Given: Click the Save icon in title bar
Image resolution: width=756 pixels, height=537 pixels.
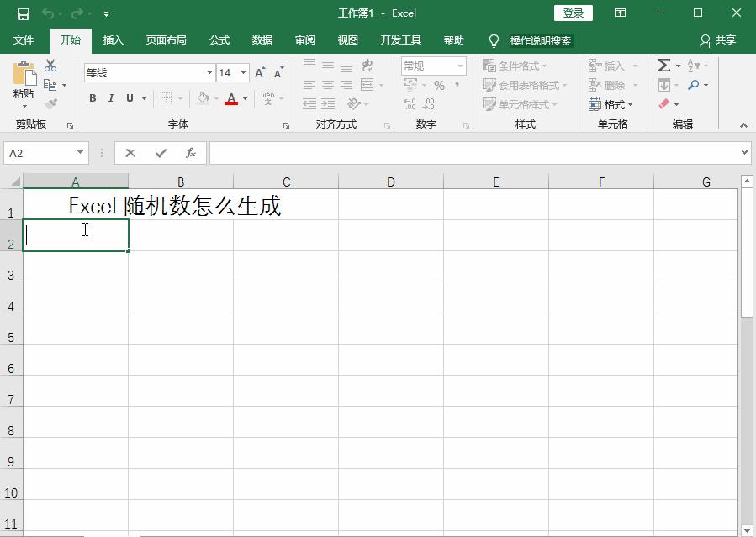Looking at the screenshot, I should tap(24, 14).
